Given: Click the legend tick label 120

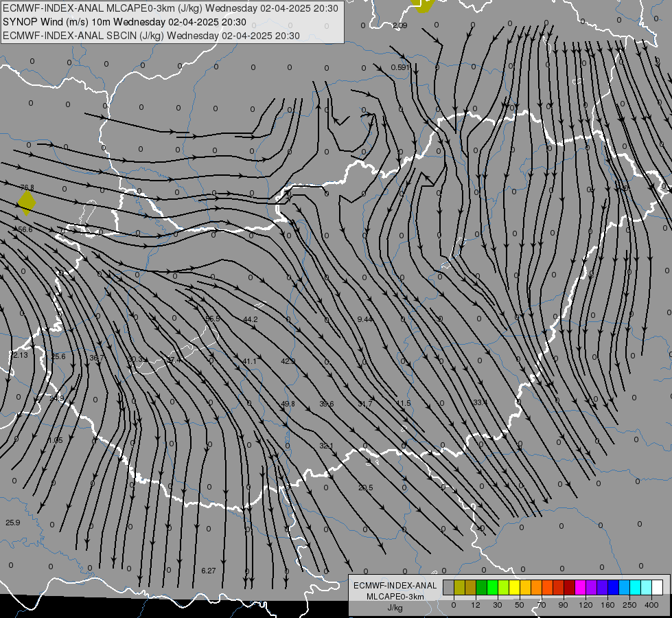Looking at the screenshot, I should coord(586,605).
